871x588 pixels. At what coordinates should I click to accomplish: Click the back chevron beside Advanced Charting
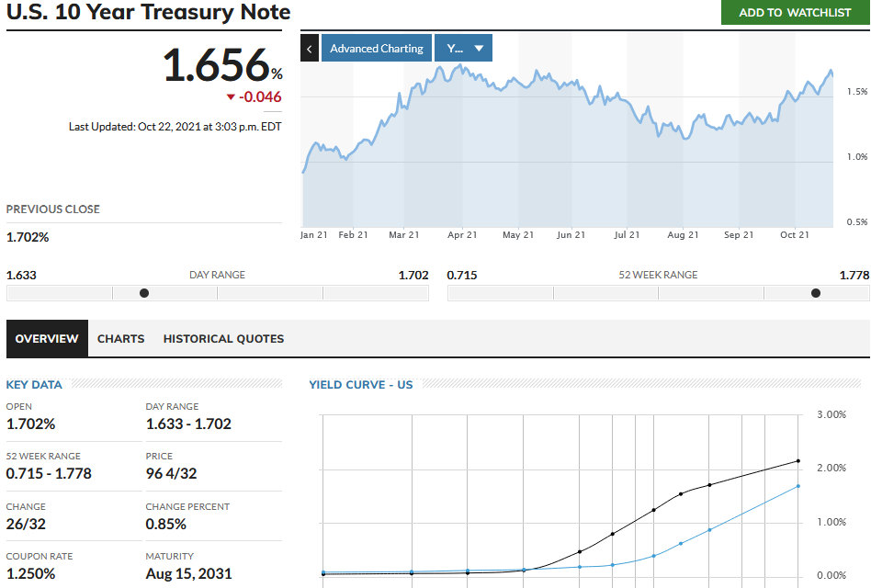pos(310,48)
